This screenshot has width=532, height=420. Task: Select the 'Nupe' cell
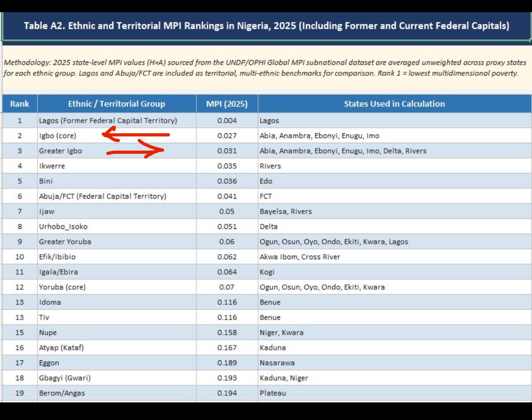tap(117, 332)
